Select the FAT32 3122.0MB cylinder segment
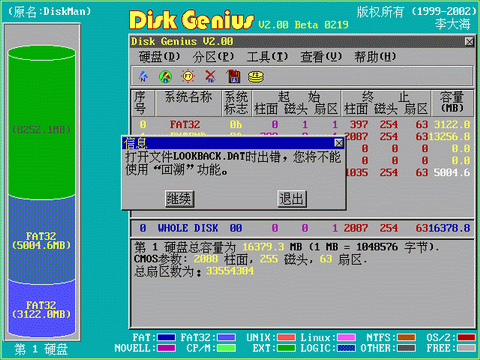Screen dimensions: 480x360 pyautogui.click(x=42, y=310)
